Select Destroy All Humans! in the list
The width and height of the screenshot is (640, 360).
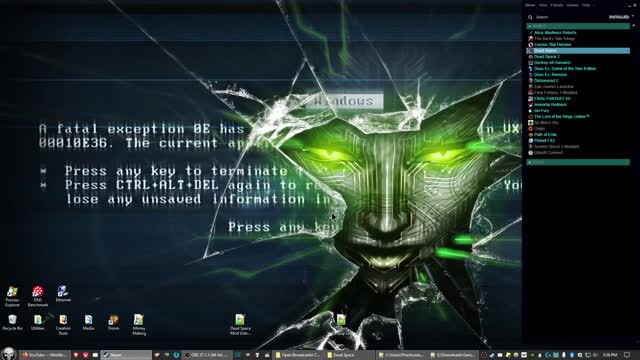552,62
